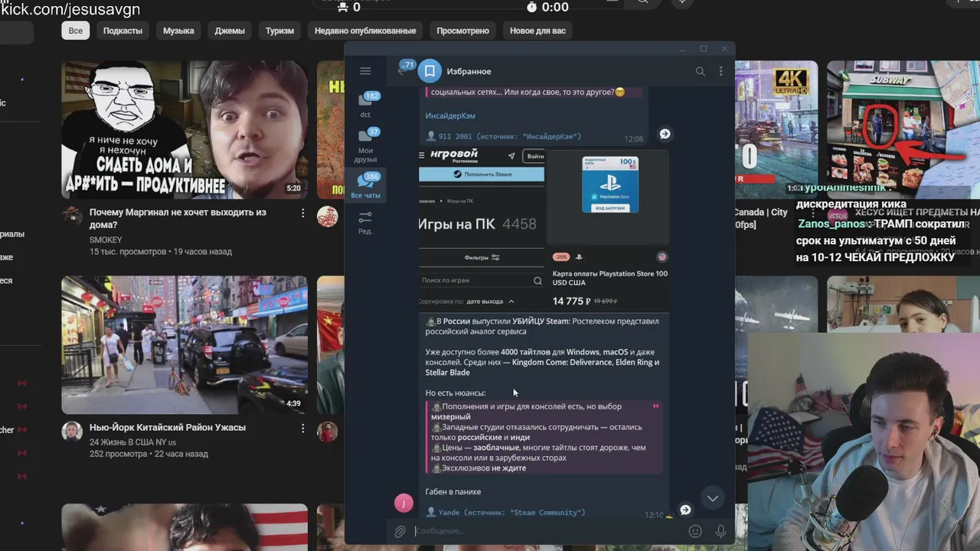Select the Новое для вас filter chip
This screenshot has width=980, height=551.
tap(537, 31)
